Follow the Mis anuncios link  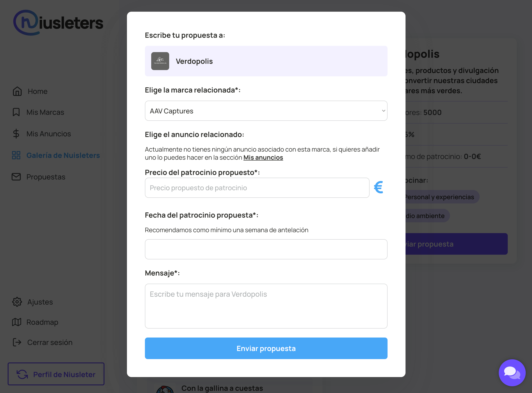(263, 157)
